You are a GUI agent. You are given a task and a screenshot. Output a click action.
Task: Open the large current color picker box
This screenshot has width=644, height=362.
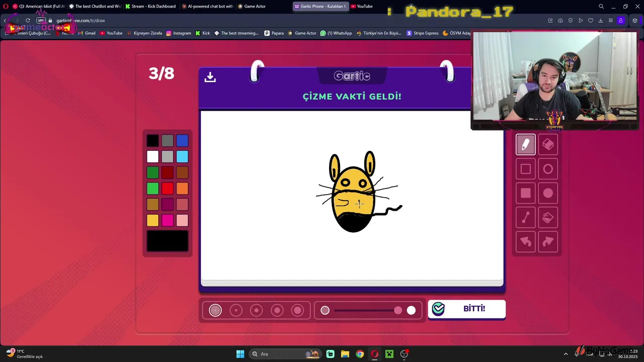pos(168,241)
